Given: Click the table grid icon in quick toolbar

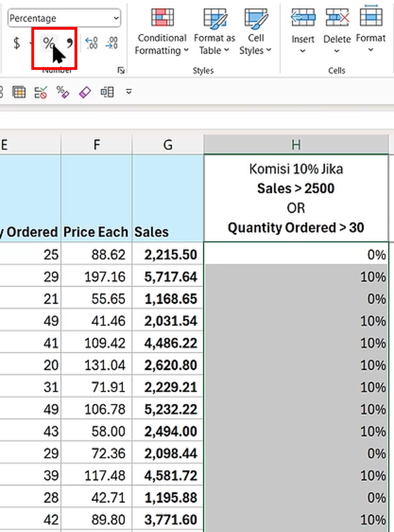Looking at the screenshot, I should 19,92.
